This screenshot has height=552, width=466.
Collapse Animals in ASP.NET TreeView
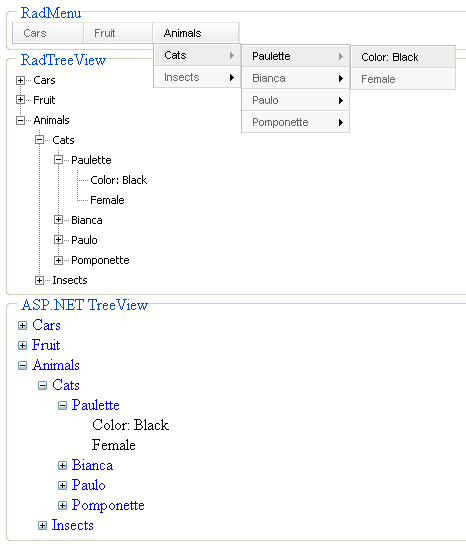click(x=23, y=366)
